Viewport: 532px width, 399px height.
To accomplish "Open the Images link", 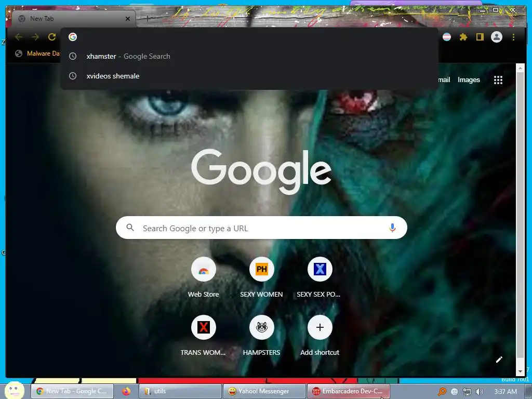I will tap(469, 79).
